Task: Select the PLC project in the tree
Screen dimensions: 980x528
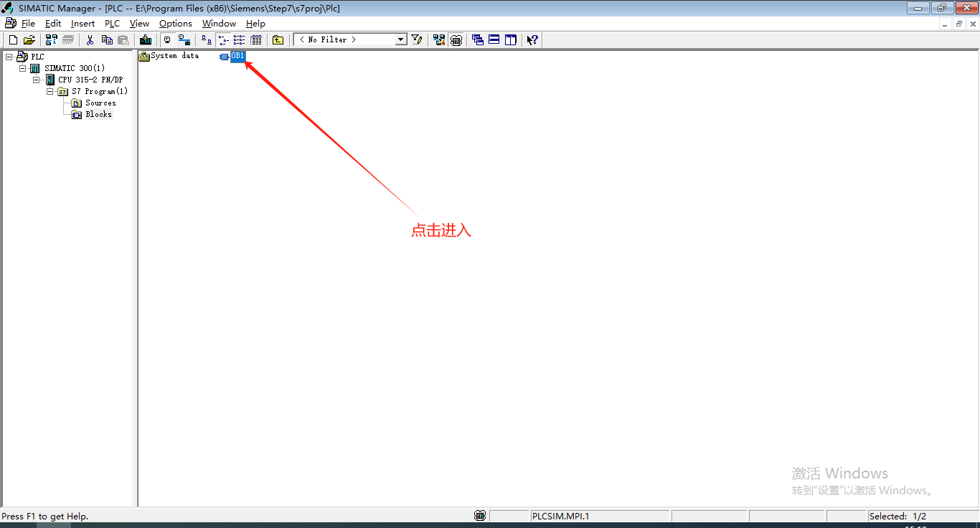Action: point(37,57)
